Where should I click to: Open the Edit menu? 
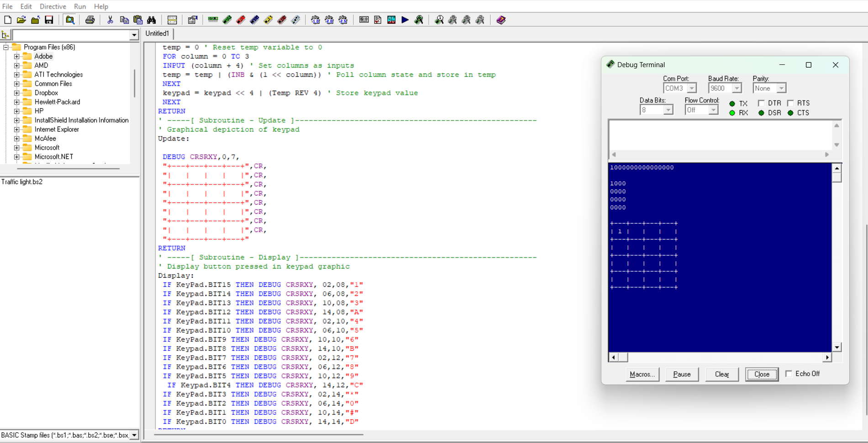[26, 6]
